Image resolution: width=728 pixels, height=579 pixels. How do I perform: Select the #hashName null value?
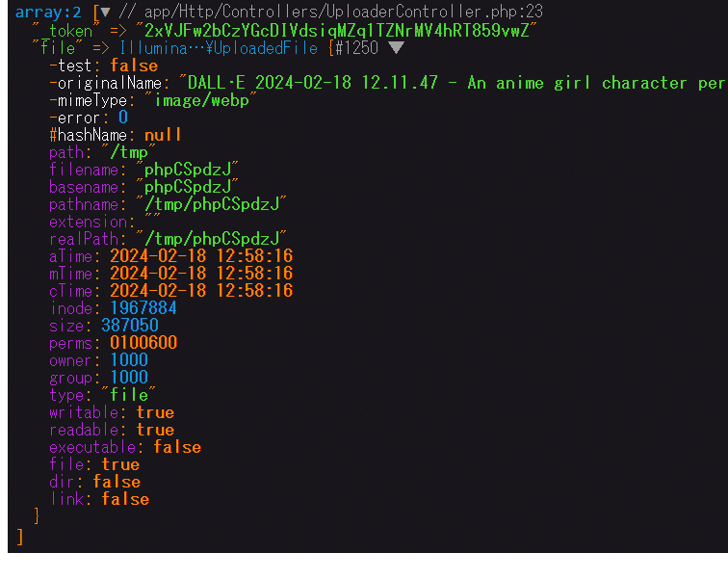point(163,135)
